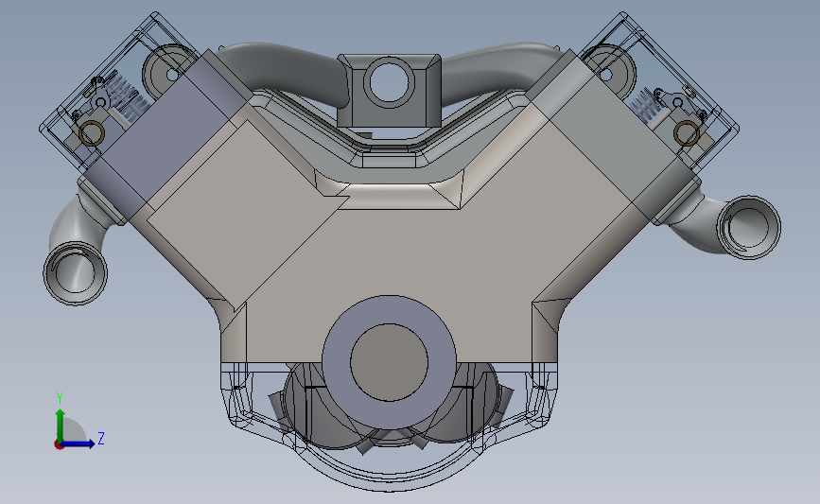Select the blue-gray ring around crankshaft
This screenshot has height=504, width=820.
point(389,309)
